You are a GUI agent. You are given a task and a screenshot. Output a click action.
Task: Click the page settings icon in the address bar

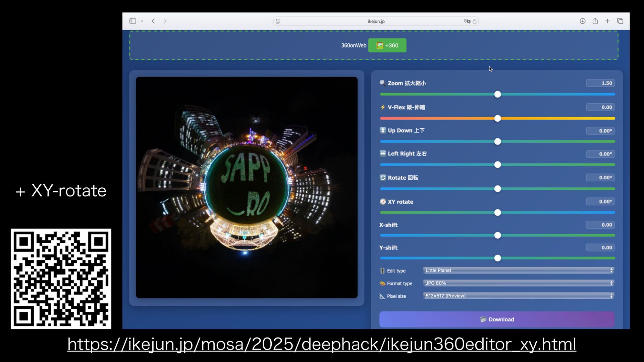278,21
